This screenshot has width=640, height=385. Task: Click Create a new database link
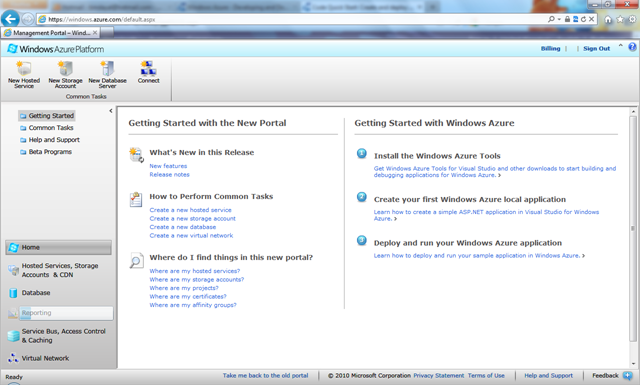pos(182,227)
